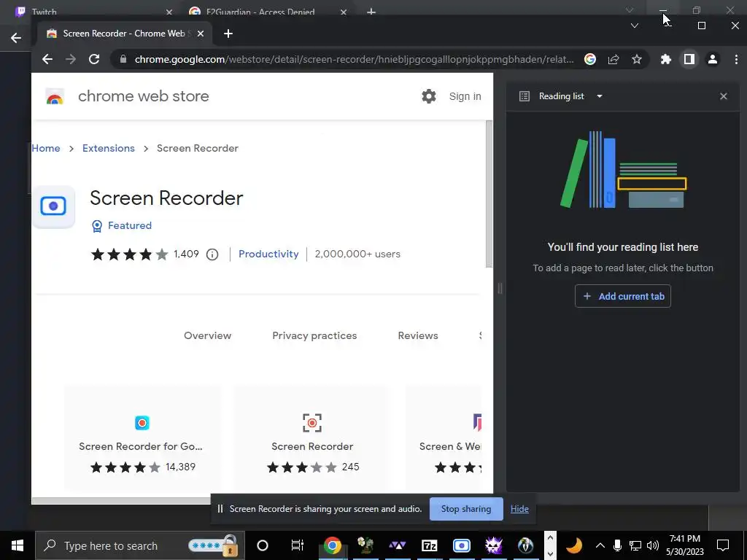The height and width of the screenshot is (560, 747).
Task: Toggle the side panel button
Action: coord(689,59)
